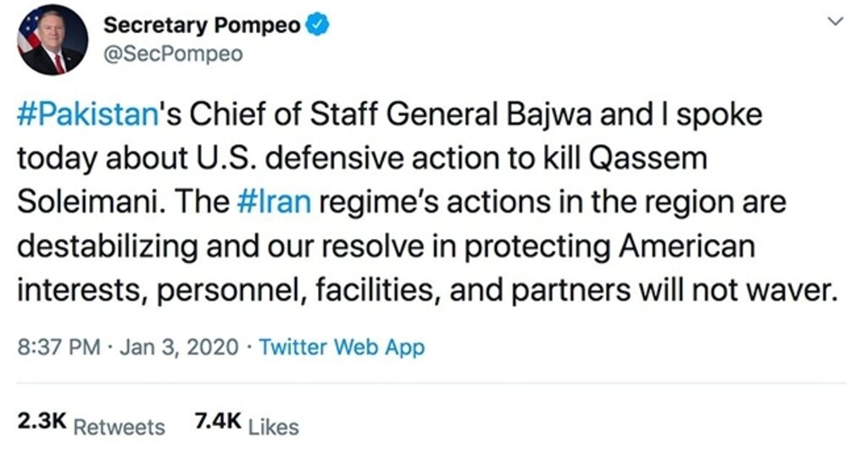Follow the #Iran hashtag
Screen dimensions: 868x460
click(274, 203)
